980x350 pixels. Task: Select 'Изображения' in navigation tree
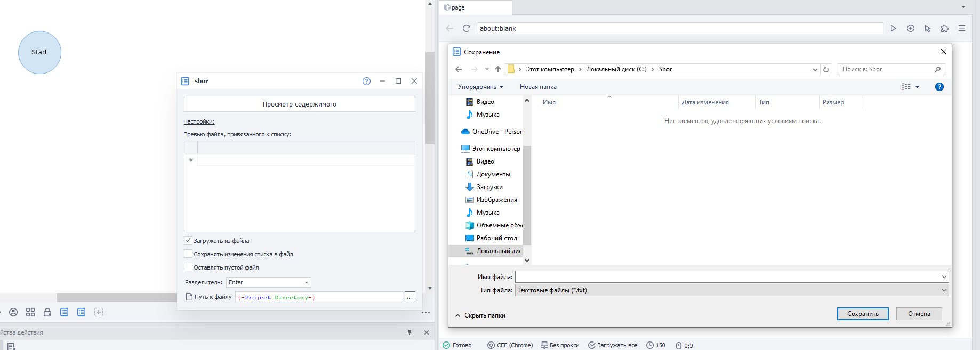491,200
